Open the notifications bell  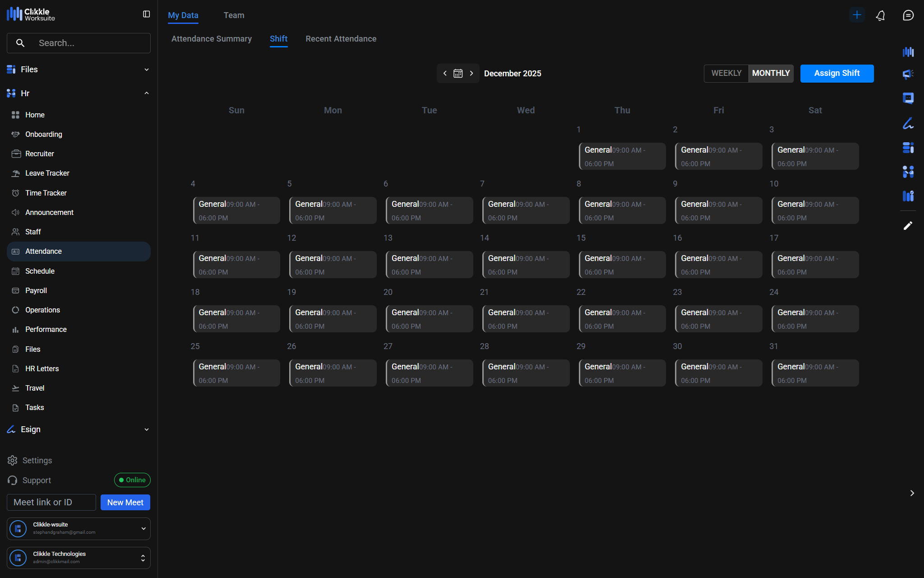pyautogui.click(x=880, y=15)
